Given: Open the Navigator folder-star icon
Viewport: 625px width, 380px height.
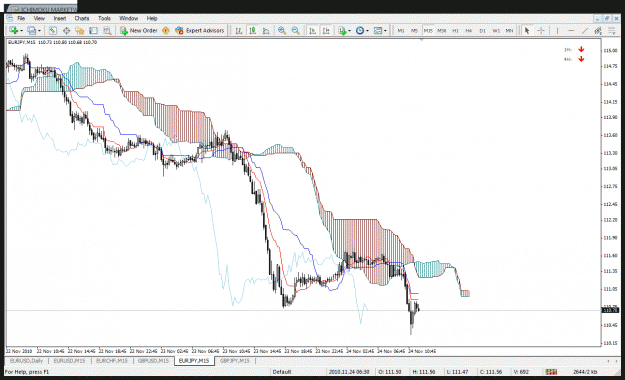Looking at the screenshot, I should click(80, 30).
